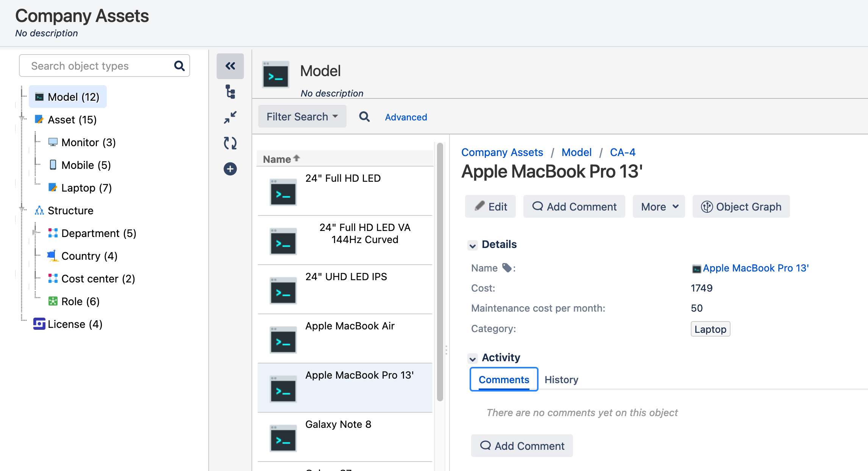Select Country (4) object type

(x=89, y=256)
